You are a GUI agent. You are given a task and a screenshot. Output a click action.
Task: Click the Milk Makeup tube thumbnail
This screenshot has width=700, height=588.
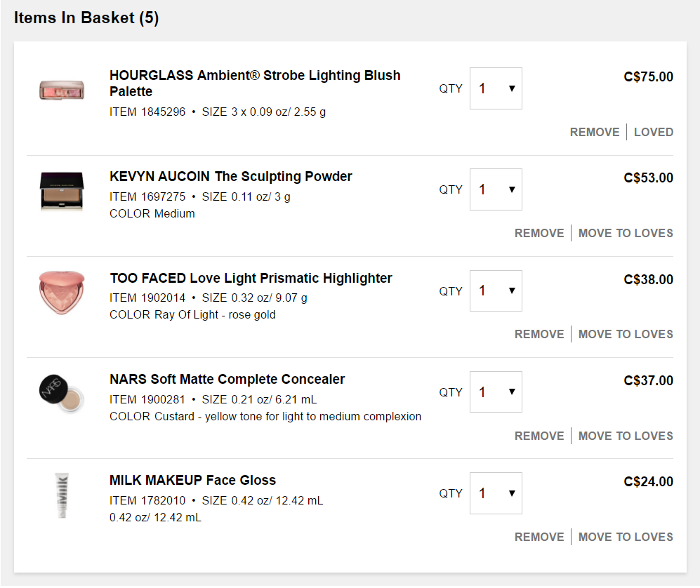click(62, 495)
